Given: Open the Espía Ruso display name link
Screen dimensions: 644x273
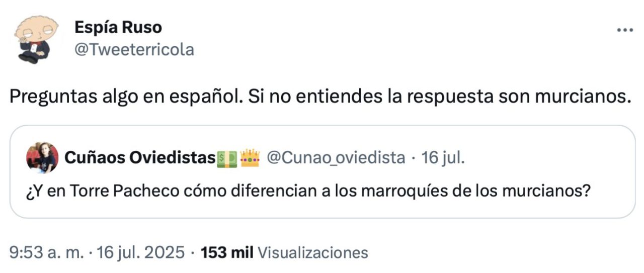Looking at the screenshot, I should tap(118, 28).
